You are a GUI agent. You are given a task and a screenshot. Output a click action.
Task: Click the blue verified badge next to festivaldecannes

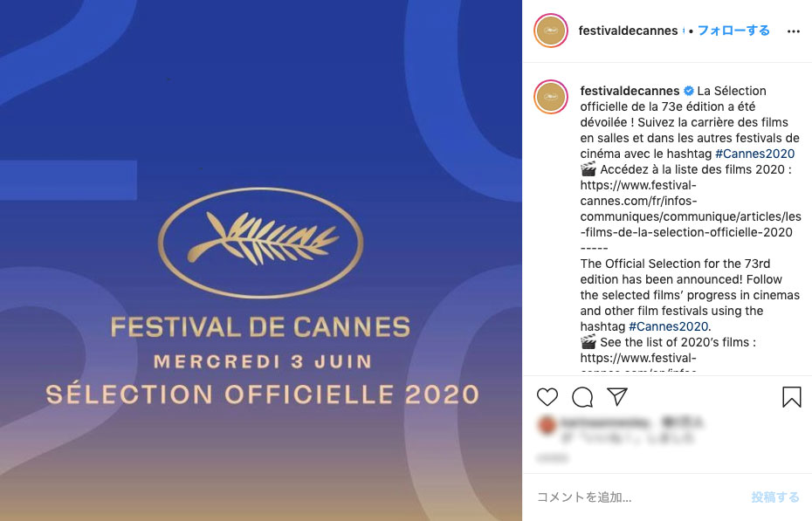(689, 91)
